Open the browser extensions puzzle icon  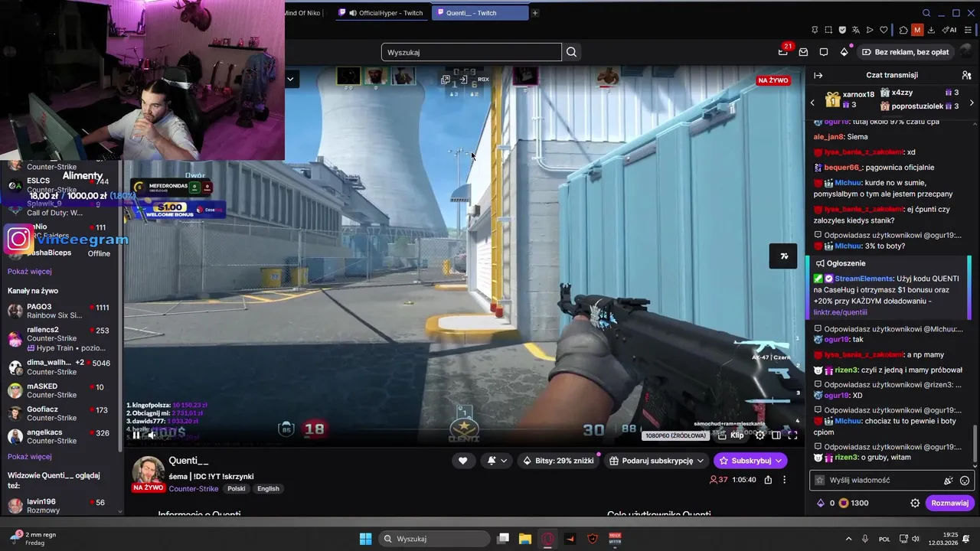click(903, 30)
